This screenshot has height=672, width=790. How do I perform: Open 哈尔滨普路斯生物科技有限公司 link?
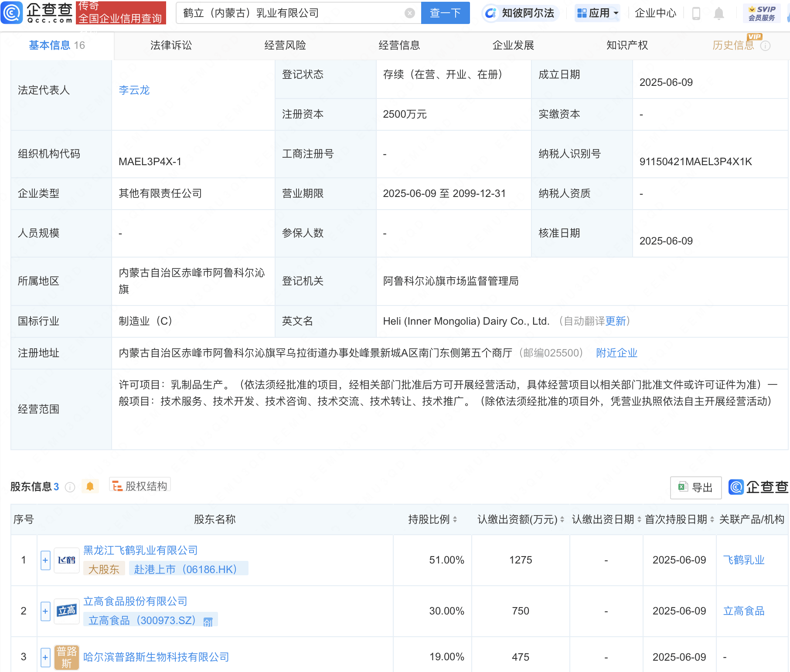point(156,657)
